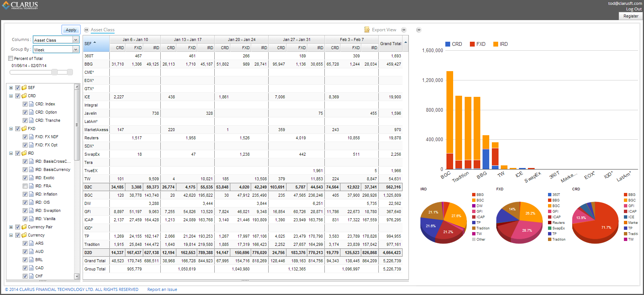Click the document icon beside CRD: Tranche

31,120
